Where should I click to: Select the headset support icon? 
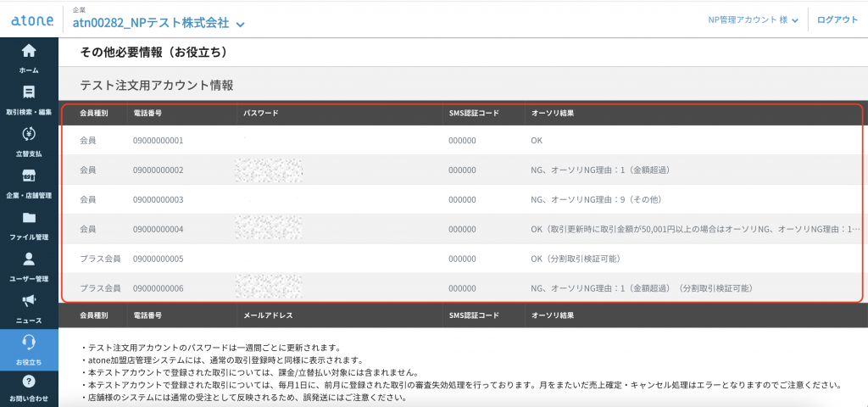[29, 343]
